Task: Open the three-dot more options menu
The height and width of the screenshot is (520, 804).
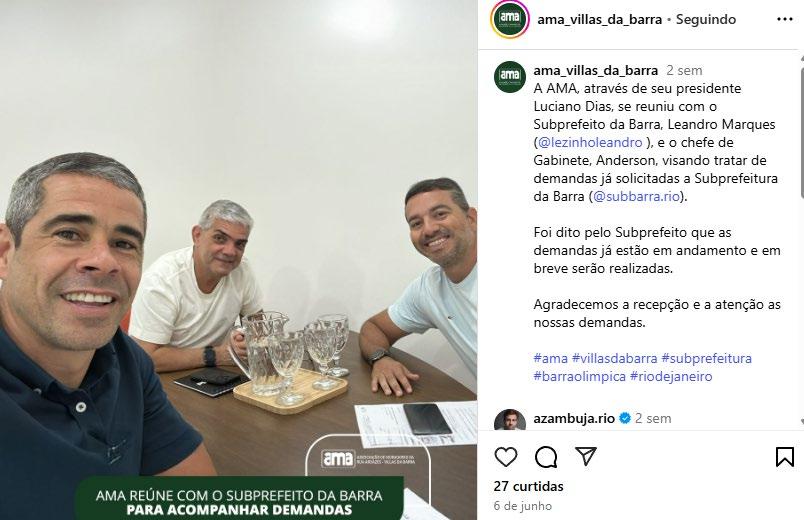Action: tap(785, 19)
